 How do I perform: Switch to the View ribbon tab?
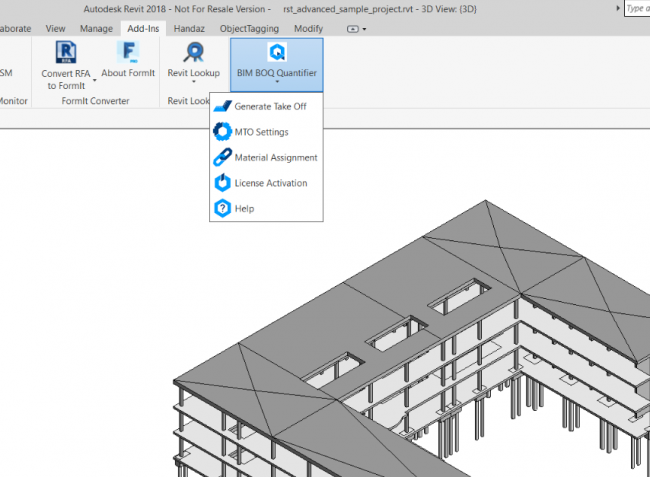point(56,29)
